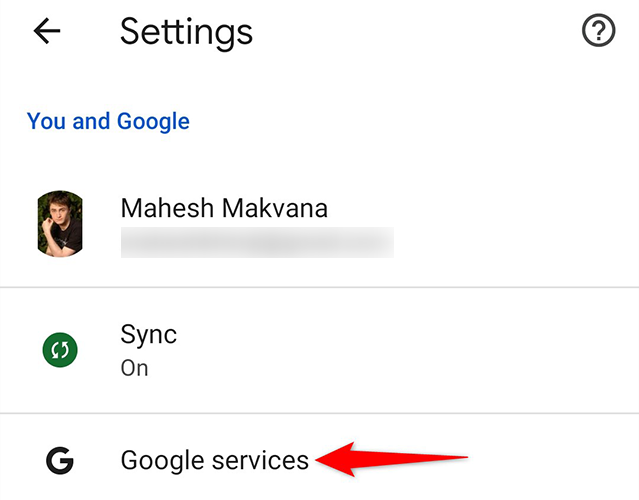Tap the Google 'G' logo icon

pos(60,460)
